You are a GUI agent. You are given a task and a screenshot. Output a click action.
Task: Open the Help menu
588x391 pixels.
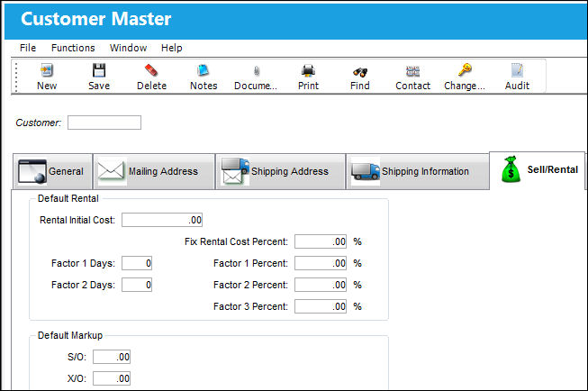tap(172, 48)
